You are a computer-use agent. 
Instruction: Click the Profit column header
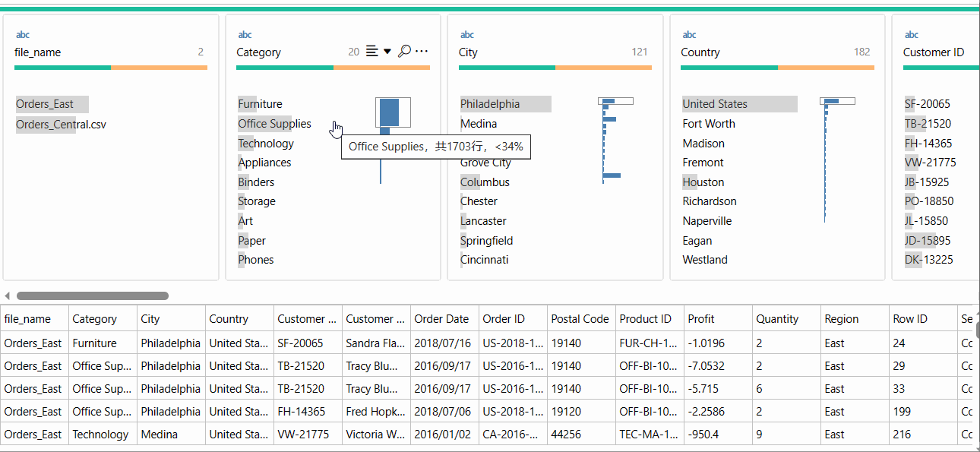coord(719,319)
